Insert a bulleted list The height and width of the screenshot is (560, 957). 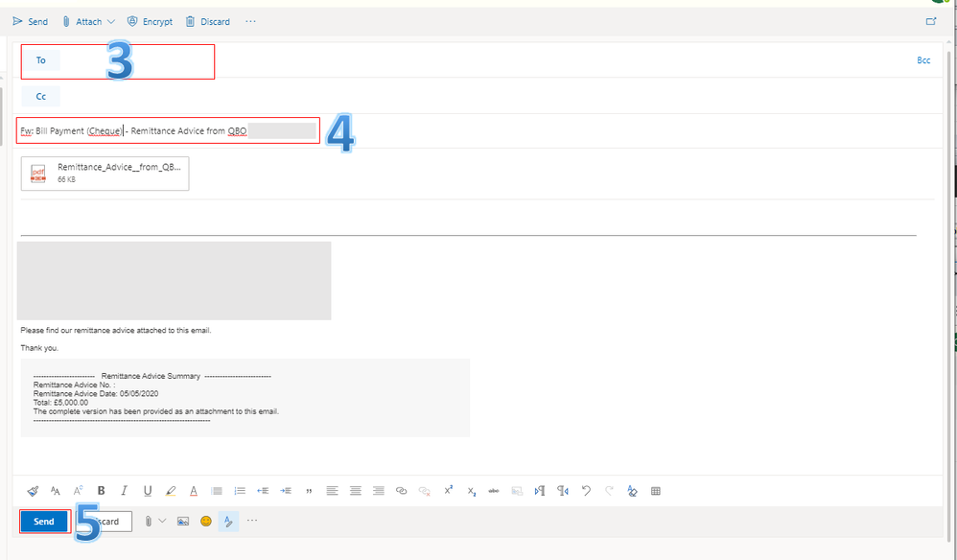point(217,490)
